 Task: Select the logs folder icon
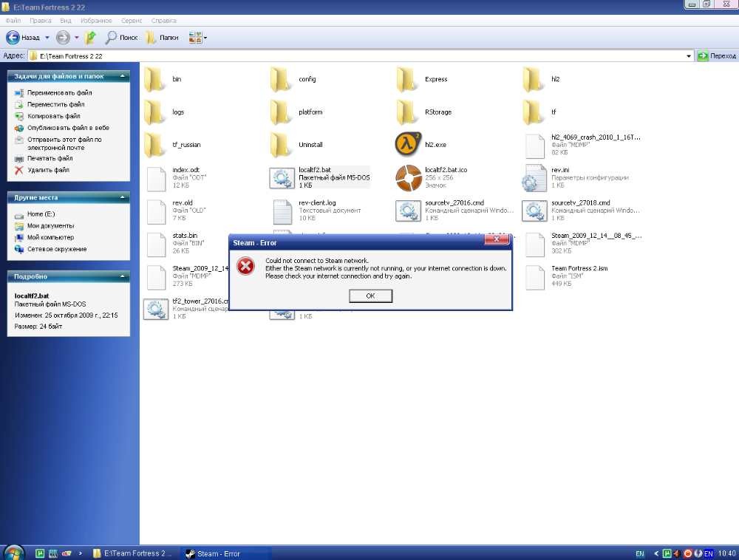click(154, 112)
